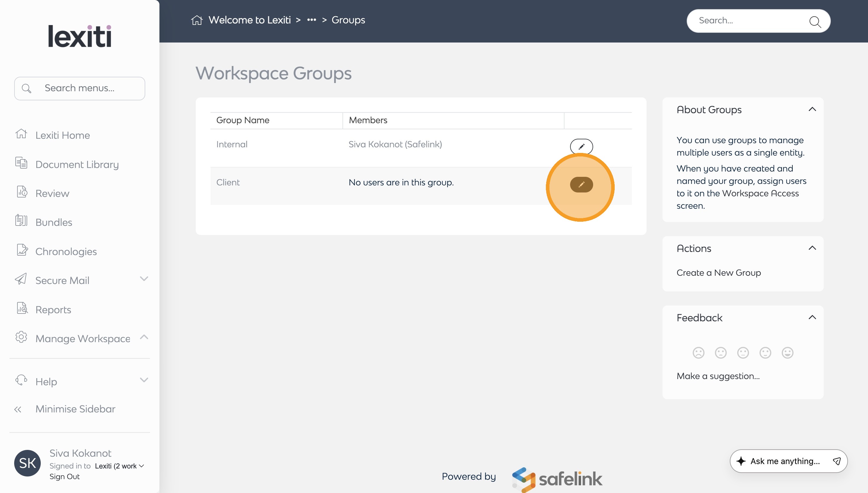The width and height of the screenshot is (868, 493).
Task: Collapse the About Groups panel
Action: click(x=812, y=109)
